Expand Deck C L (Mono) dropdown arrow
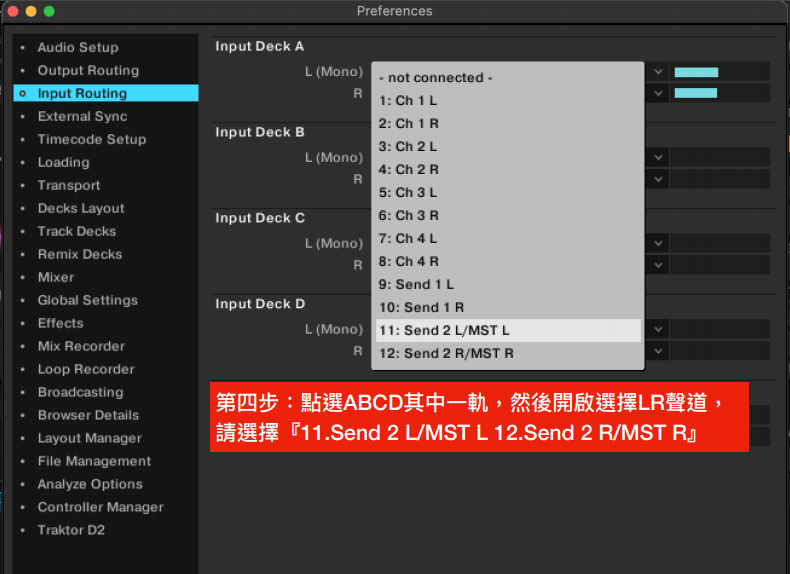The height and width of the screenshot is (574, 790). tap(657, 244)
